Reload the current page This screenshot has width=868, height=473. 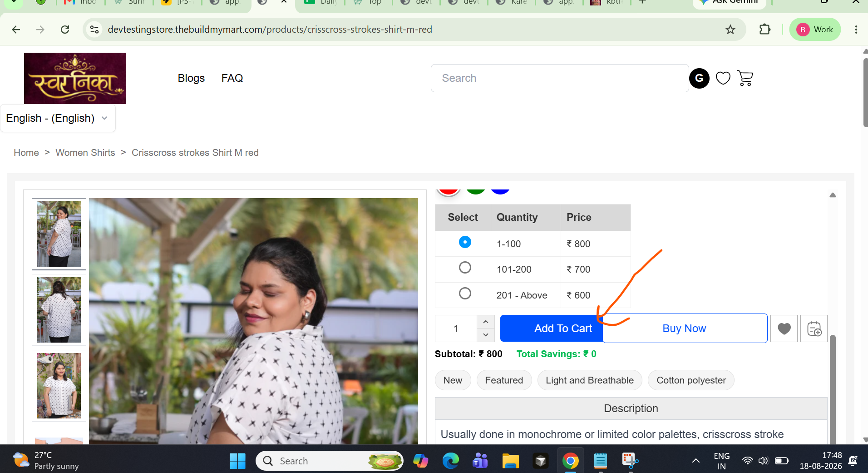[x=65, y=30]
